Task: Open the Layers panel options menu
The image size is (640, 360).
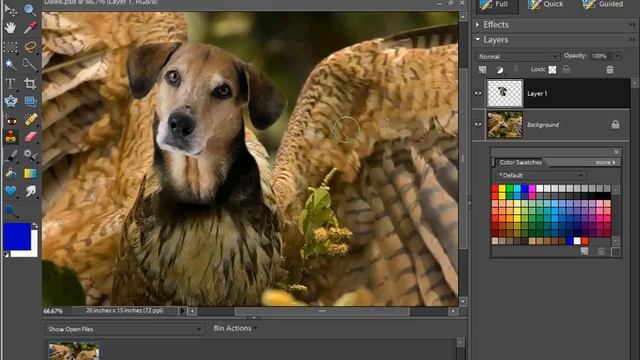Action: pyautogui.click(x=632, y=40)
